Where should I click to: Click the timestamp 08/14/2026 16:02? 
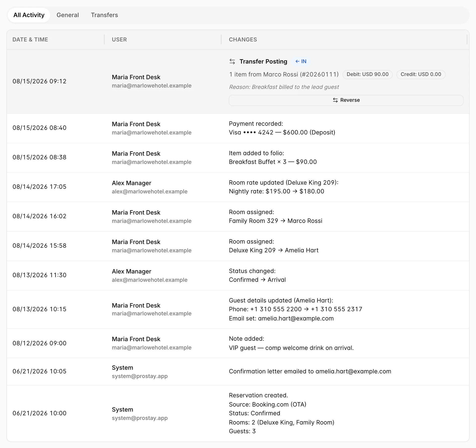[x=39, y=216]
